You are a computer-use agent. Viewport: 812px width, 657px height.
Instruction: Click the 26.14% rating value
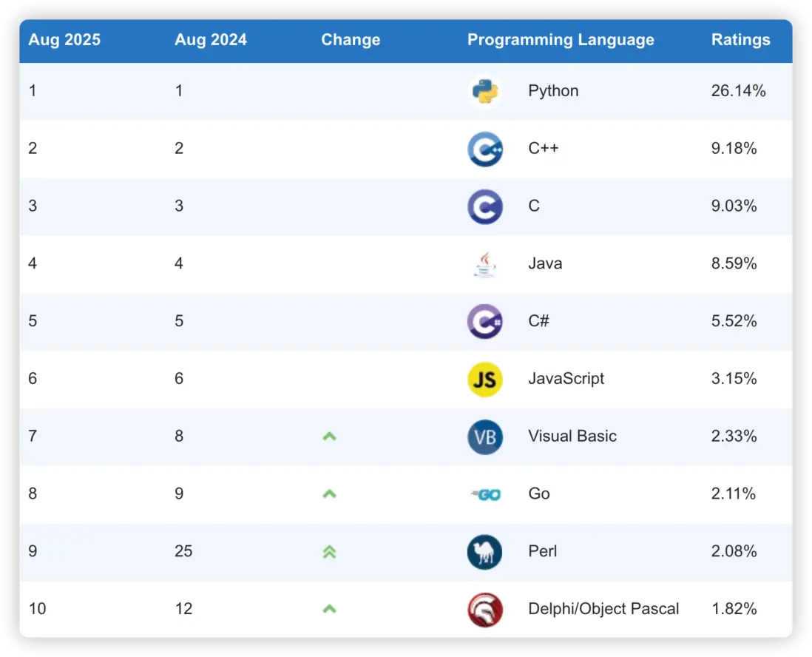[738, 91]
